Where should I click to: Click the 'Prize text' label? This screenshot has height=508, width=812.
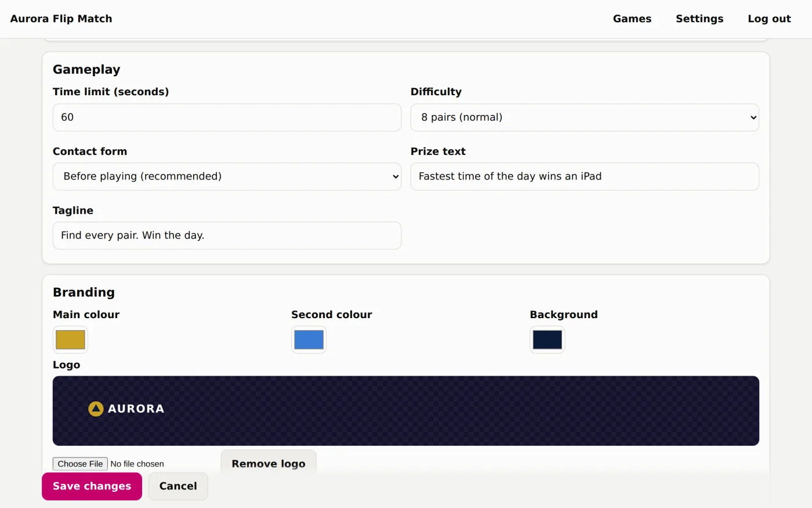tap(438, 152)
